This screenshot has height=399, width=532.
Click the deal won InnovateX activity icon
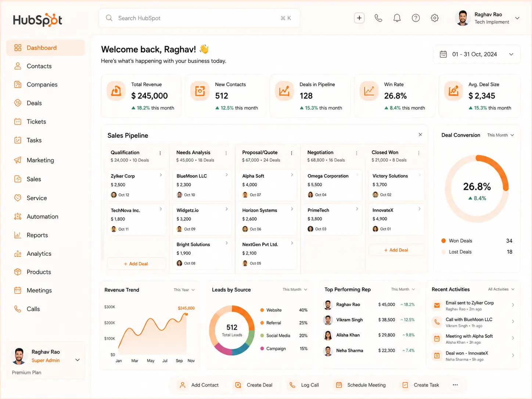pos(437,355)
